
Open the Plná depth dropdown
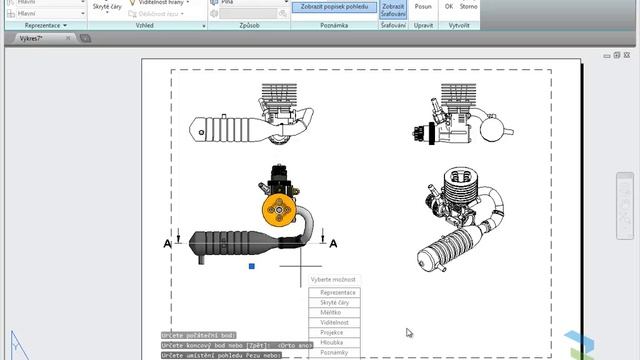pyautogui.click(x=286, y=2)
